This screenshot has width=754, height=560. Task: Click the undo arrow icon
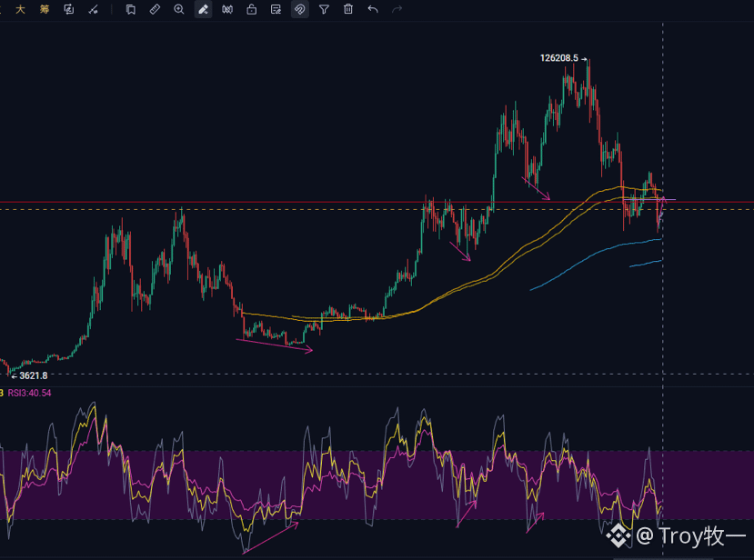(373, 9)
